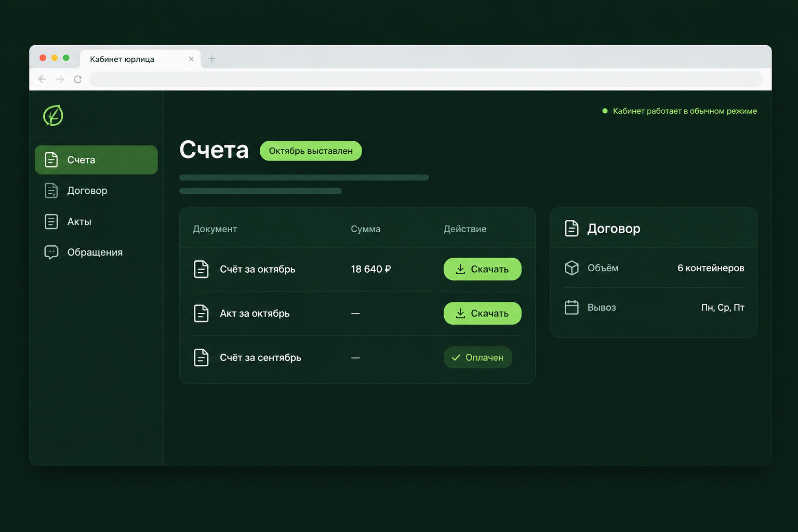Download Акт за октябрь with Скачать
798x532 pixels.
click(482, 313)
